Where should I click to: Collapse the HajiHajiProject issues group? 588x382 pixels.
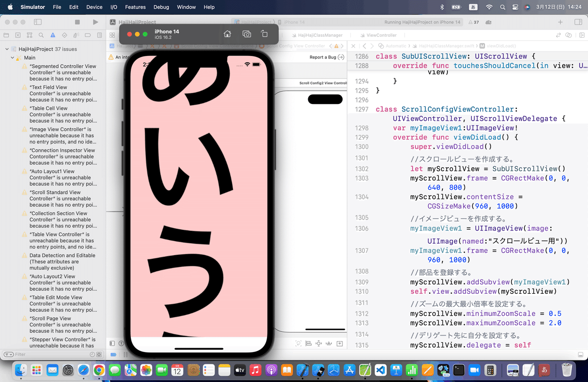(7, 49)
